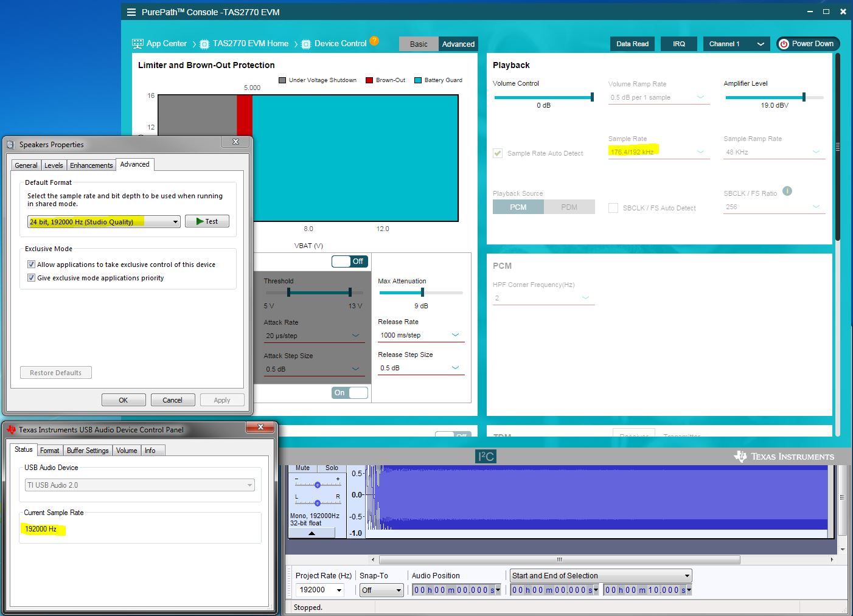
Task: Open the Start and End of Selection dropdown
Action: [601, 576]
